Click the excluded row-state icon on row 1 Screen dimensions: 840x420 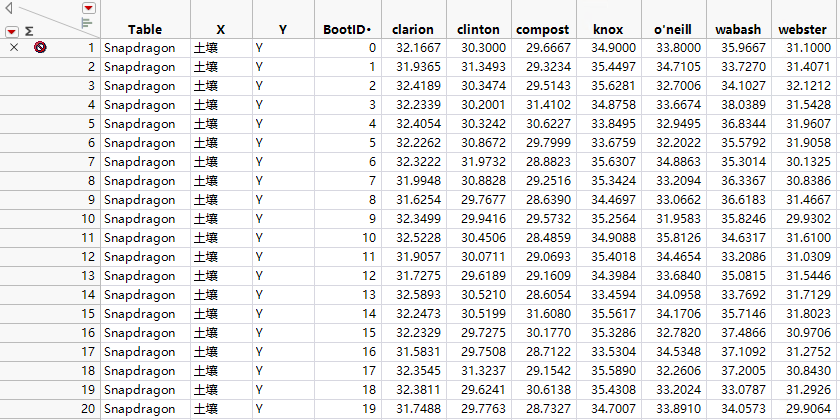(39, 47)
